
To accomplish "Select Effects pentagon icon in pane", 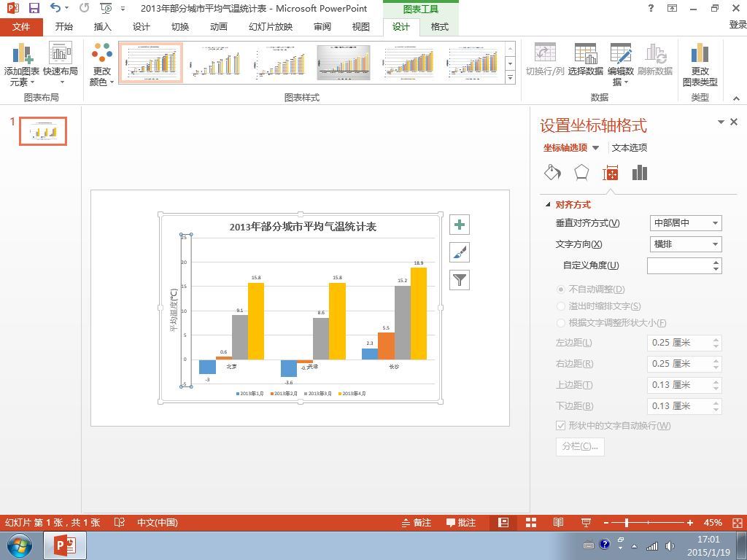I will (581, 172).
